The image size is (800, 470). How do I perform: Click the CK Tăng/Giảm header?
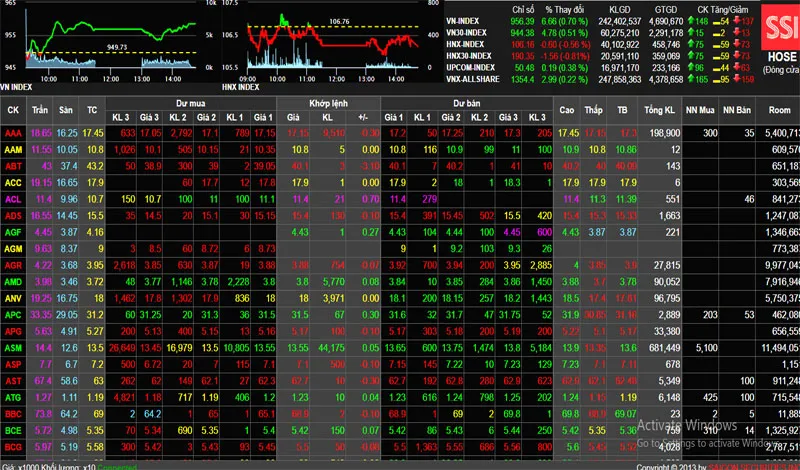722,10
